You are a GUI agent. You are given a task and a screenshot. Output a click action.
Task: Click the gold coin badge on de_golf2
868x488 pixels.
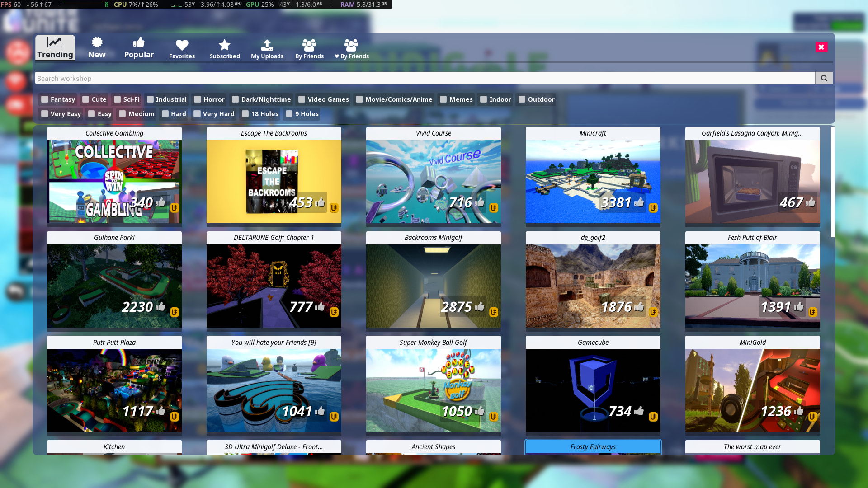click(x=653, y=312)
